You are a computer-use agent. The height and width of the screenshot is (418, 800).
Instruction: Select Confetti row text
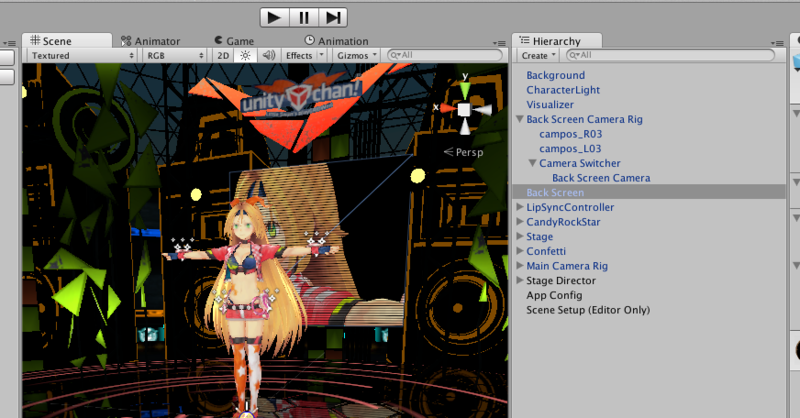[x=546, y=251]
